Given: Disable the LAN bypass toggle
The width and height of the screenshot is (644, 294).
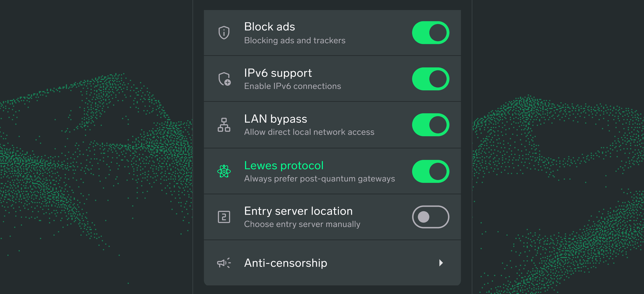Looking at the screenshot, I should (430, 125).
